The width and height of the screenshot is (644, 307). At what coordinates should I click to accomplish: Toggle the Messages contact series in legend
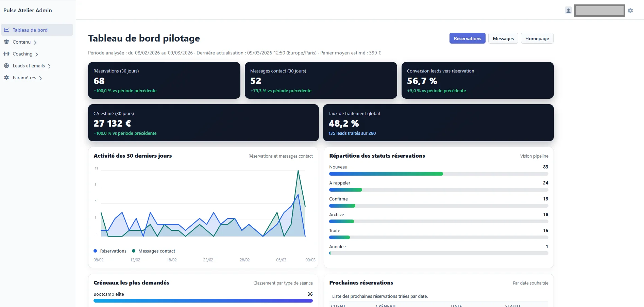tap(153, 251)
